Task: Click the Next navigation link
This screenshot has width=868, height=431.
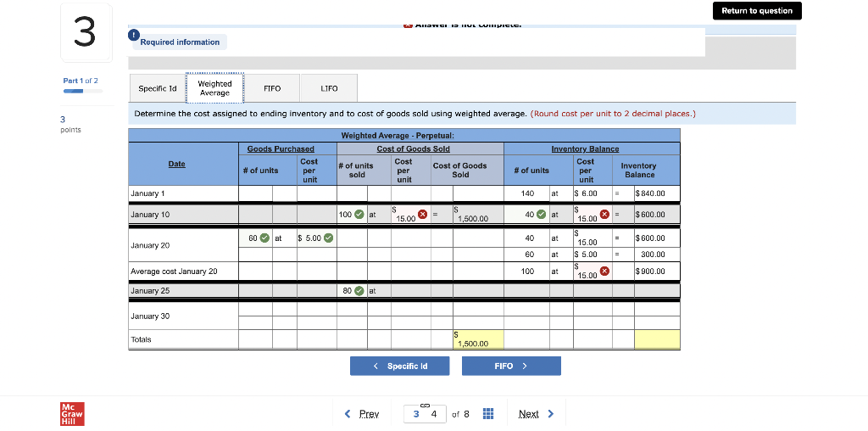Action: [529, 414]
